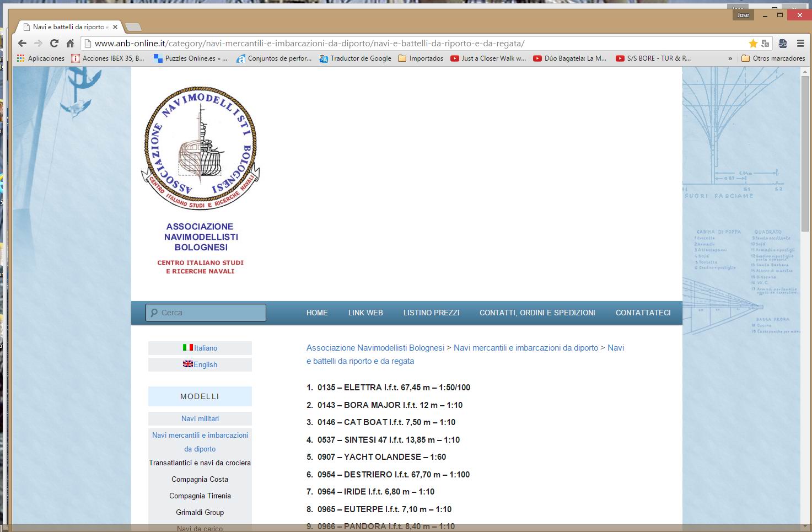
Task: Open LISTINO PREZZI menu item
Action: (431, 313)
